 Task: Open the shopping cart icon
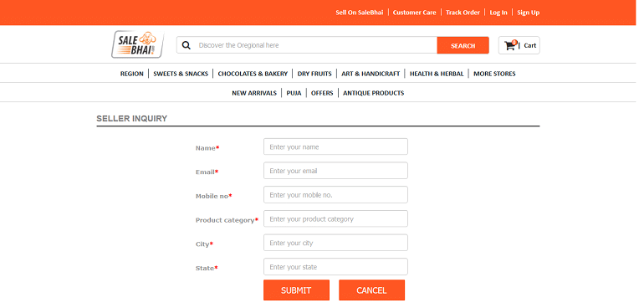(510, 45)
